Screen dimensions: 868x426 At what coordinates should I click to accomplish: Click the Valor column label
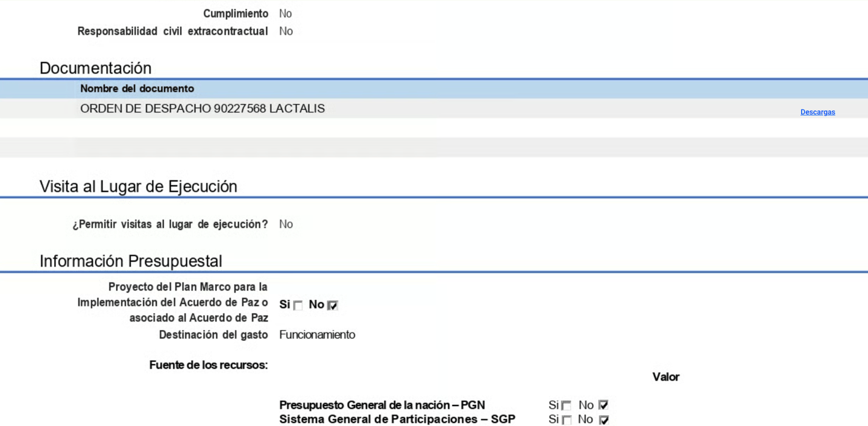[665, 377]
